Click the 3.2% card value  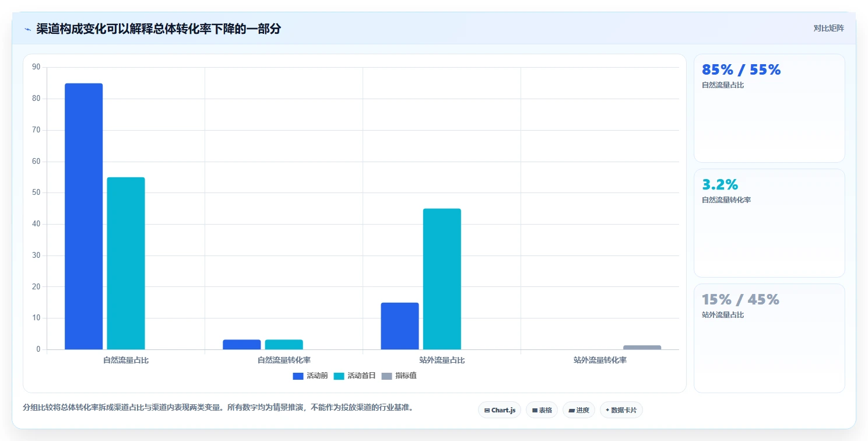click(x=720, y=185)
